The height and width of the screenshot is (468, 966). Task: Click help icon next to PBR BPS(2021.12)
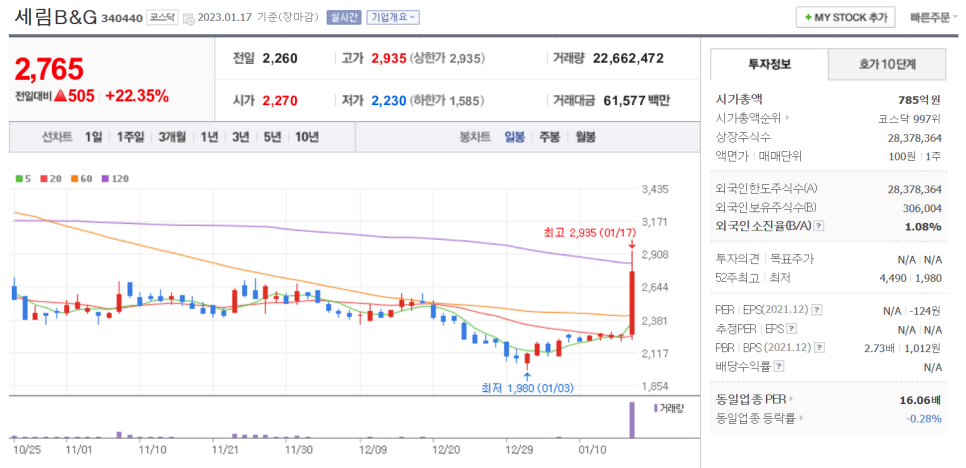click(x=820, y=348)
